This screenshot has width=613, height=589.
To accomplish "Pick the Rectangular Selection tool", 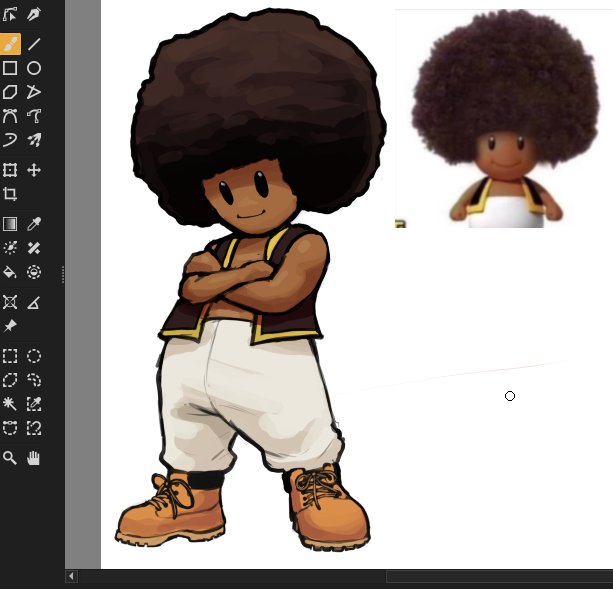I will (x=10, y=356).
